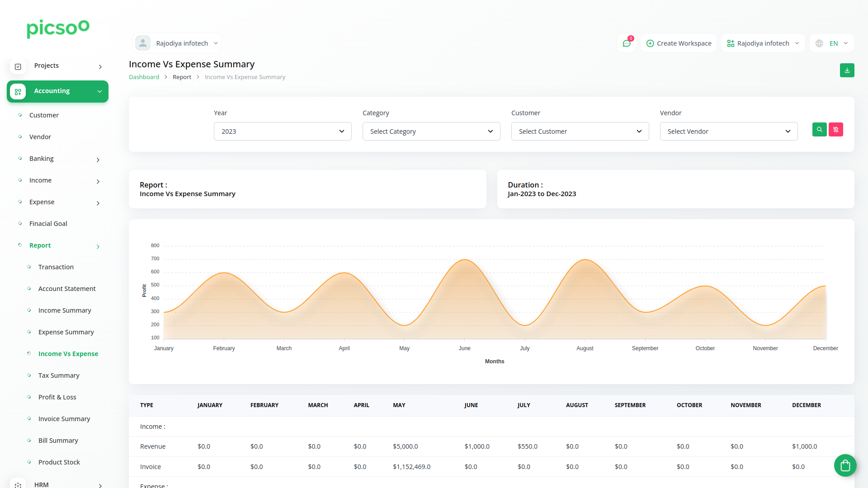The width and height of the screenshot is (868, 488).
Task: Click the user avatar icon
Action: point(143,43)
